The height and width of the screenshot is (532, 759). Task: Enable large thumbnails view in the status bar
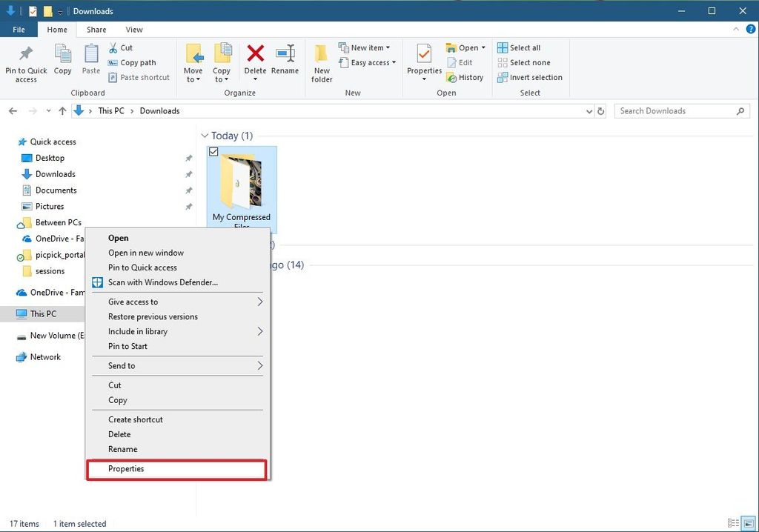click(749, 523)
